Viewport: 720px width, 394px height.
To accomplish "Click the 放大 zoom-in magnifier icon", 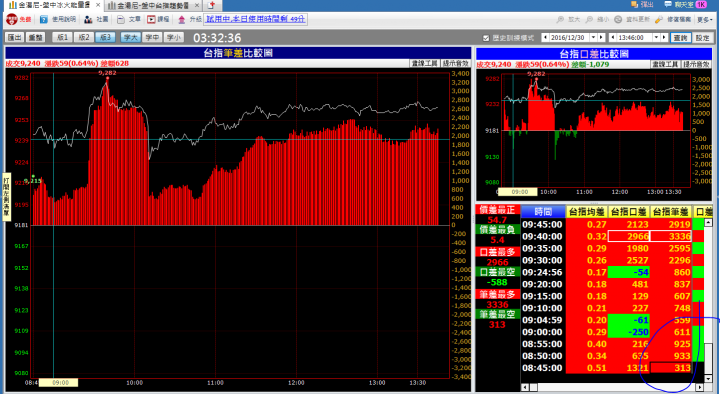I will pos(560,20).
